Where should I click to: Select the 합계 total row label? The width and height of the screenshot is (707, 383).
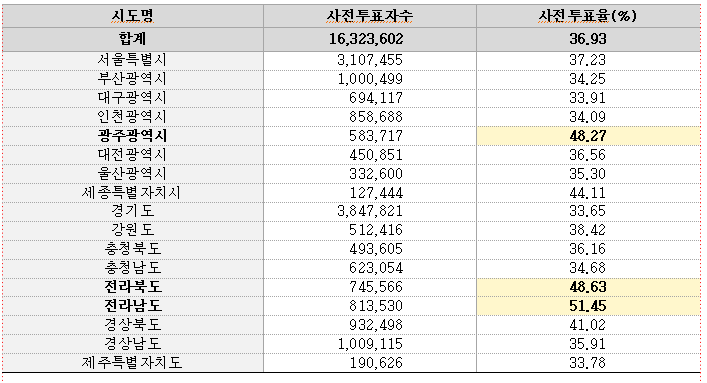[133, 39]
